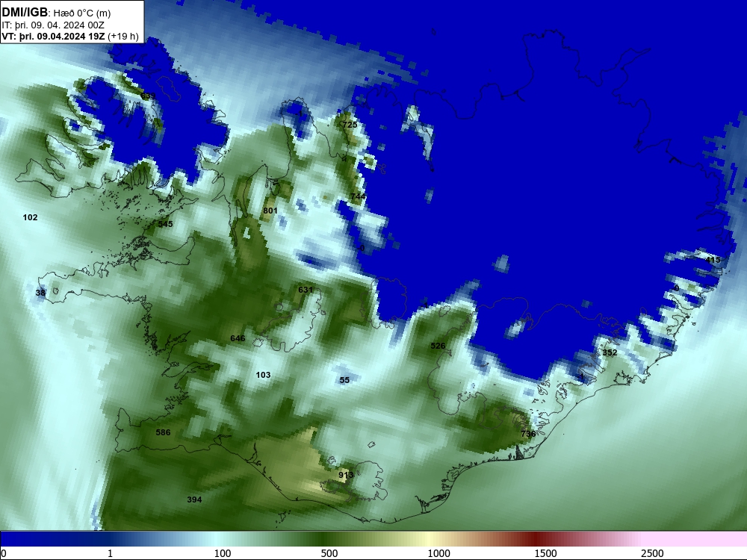Click the map value '913'
The height and width of the screenshot is (560, 747).
point(346,475)
